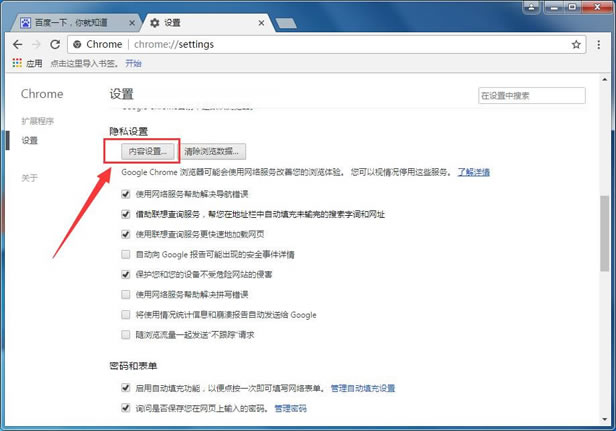This screenshot has height=431, width=616.
Task: Click the forward navigation arrow
Action: (x=37, y=45)
